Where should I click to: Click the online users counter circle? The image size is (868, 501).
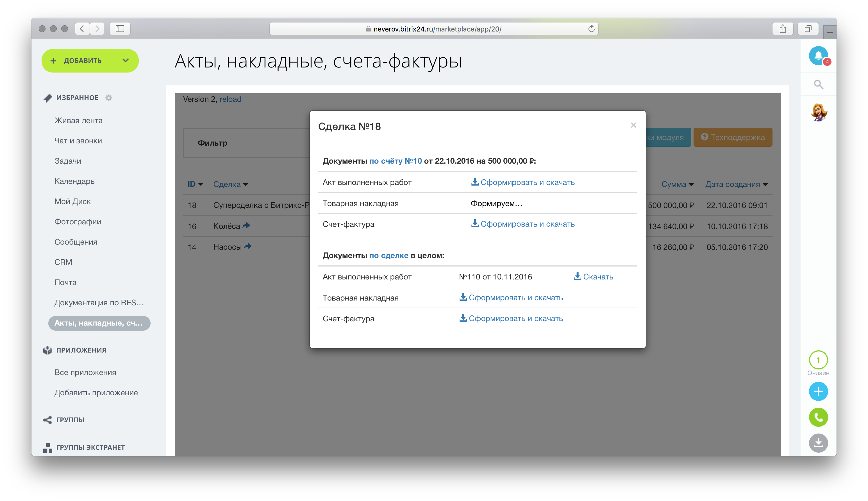pyautogui.click(x=818, y=360)
